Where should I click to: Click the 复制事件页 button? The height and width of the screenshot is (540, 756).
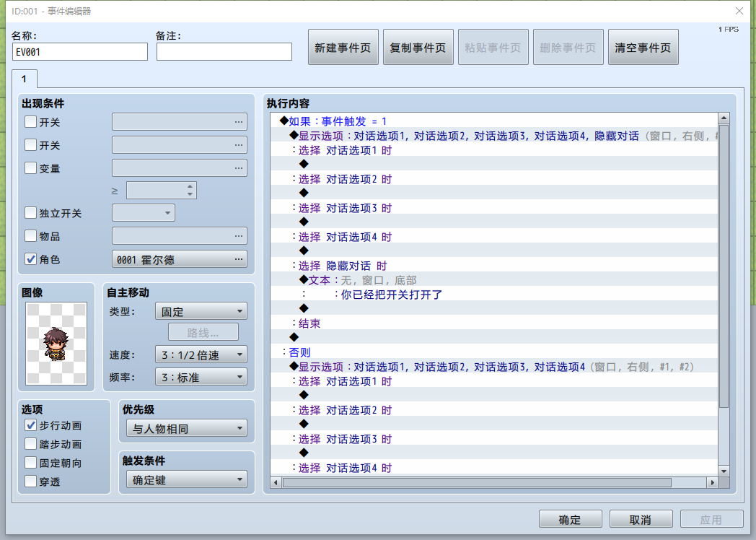(x=418, y=48)
